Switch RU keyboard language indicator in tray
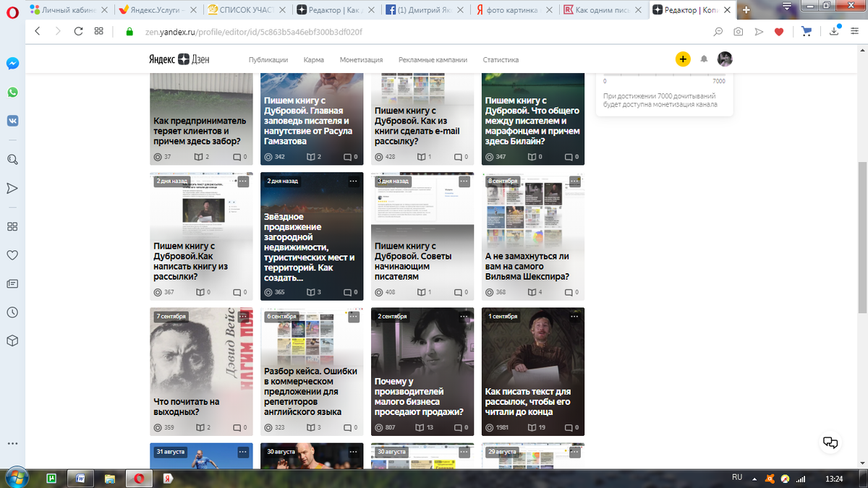Screen dimensions: 868x488 click(737, 478)
